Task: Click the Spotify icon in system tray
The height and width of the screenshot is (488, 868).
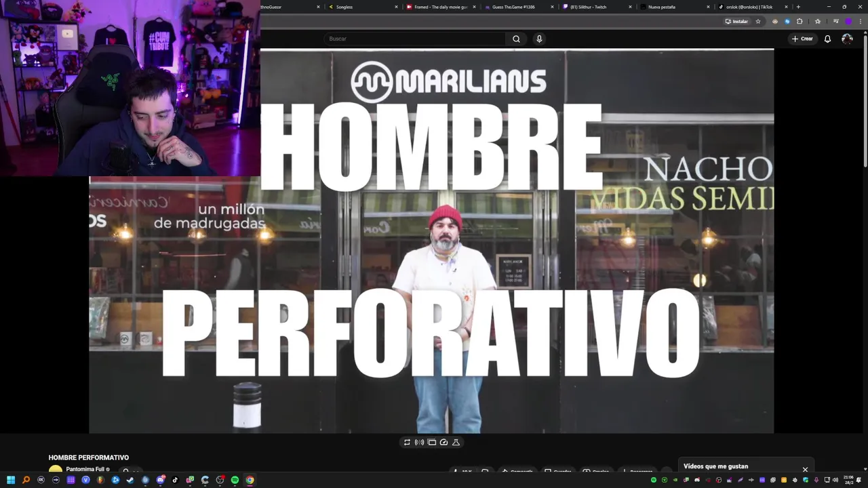Action: pyautogui.click(x=654, y=480)
